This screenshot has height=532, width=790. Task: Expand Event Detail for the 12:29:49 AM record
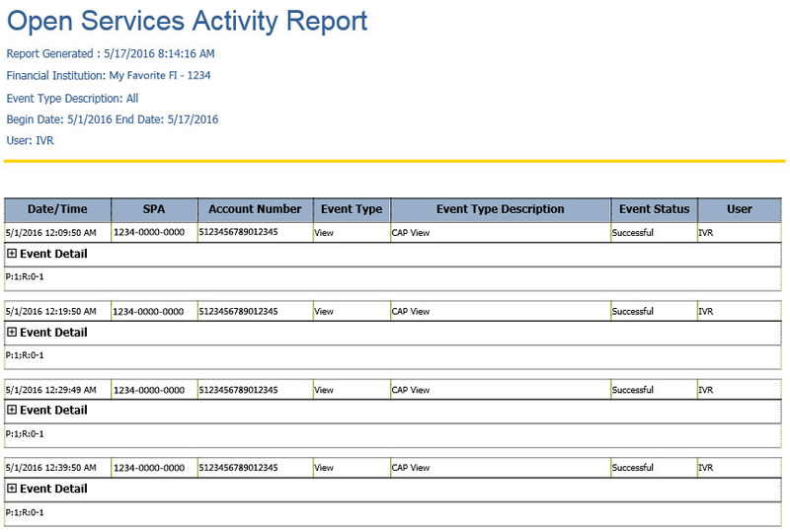[12, 411]
